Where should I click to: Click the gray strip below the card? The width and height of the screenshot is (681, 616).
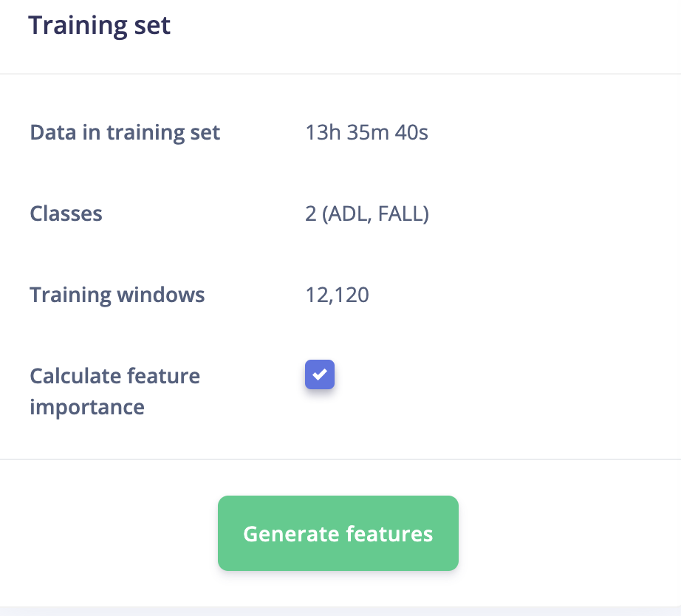340,612
